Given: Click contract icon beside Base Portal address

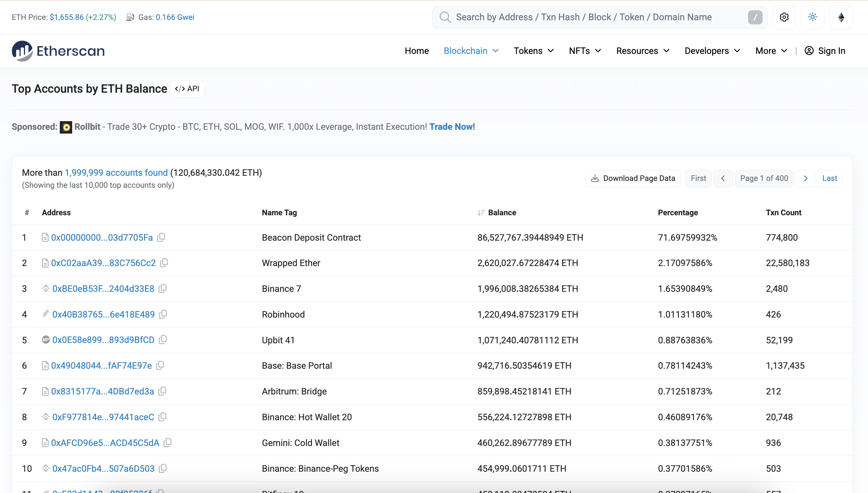Looking at the screenshot, I should (x=45, y=366).
